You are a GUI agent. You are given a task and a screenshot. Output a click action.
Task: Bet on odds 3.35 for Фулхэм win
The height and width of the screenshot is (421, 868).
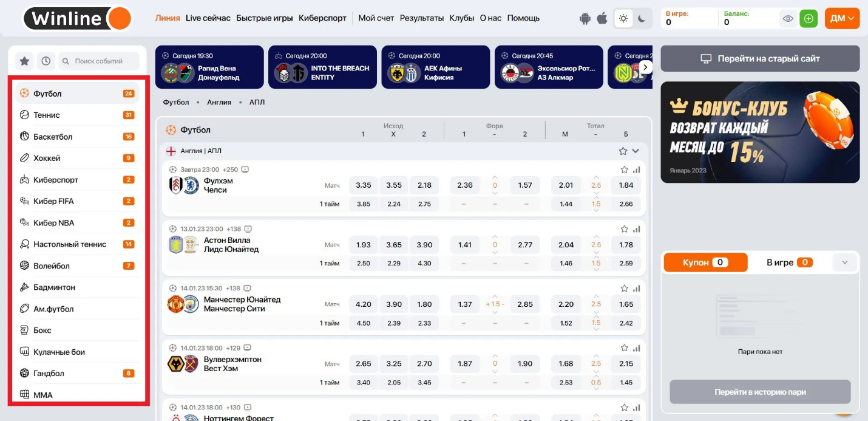point(364,185)
